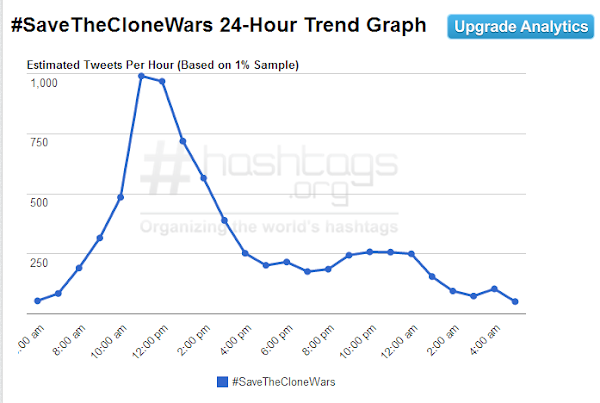Image resolution: width=600 pixels, height=403 pixels.
Task: Click the #SaveTheCloneWars legend color swatch
Action: [x=221, y=381]
